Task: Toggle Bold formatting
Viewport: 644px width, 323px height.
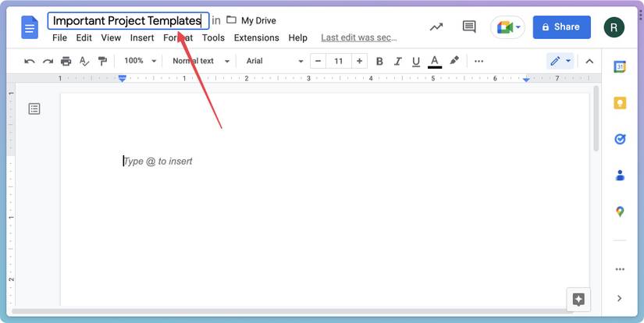Action: click(x=379, y=61)
